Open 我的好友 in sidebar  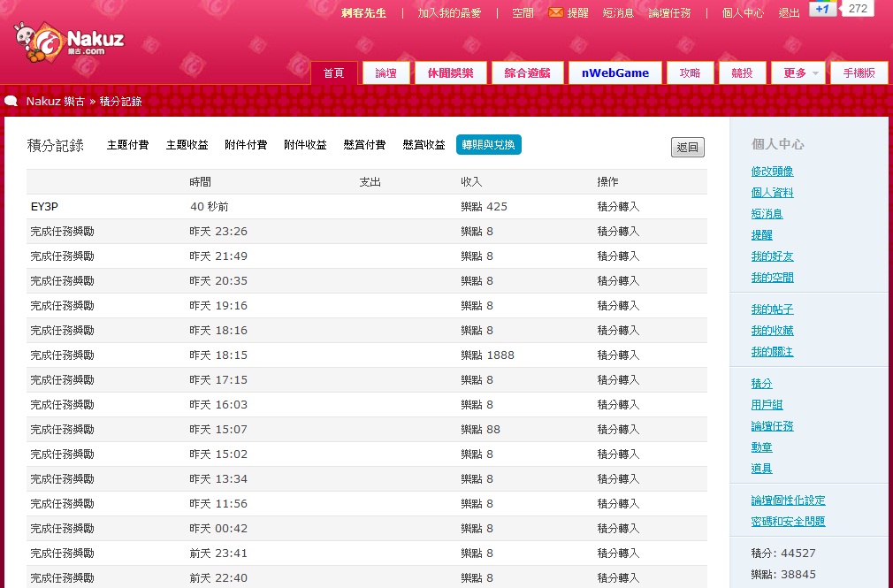(x=772, y=256)
